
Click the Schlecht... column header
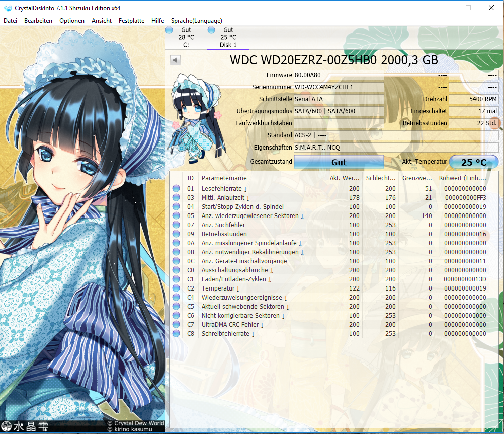tap(381, 178)
